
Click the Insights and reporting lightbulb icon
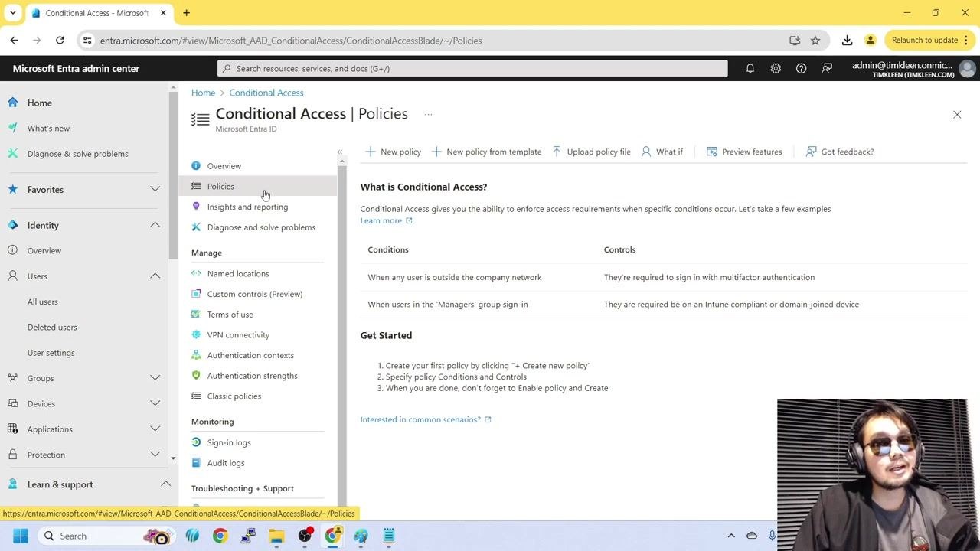(196, 207)
